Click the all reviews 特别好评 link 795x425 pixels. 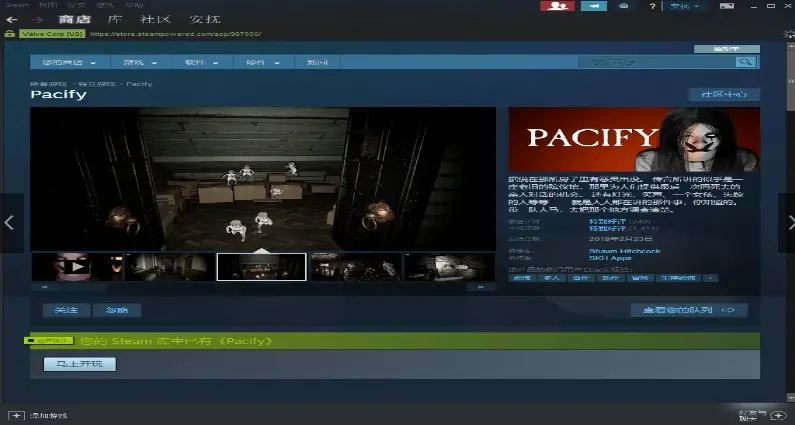[607, 229]
